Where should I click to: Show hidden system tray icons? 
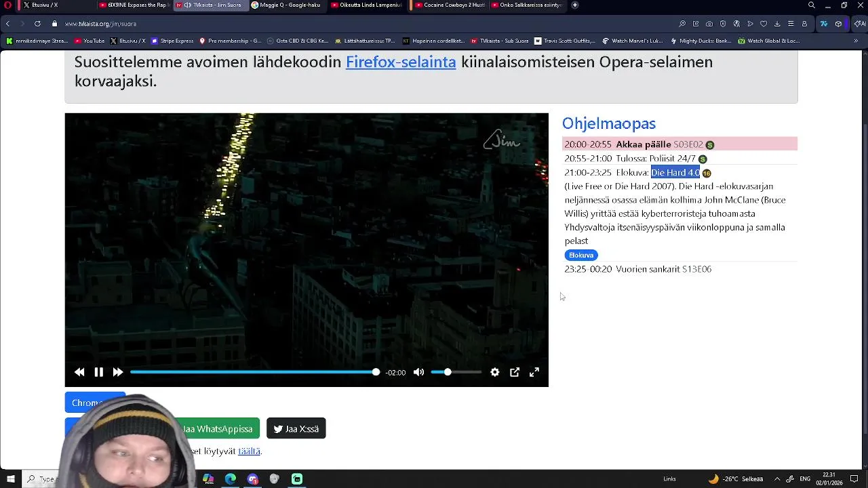click(777, 479)
